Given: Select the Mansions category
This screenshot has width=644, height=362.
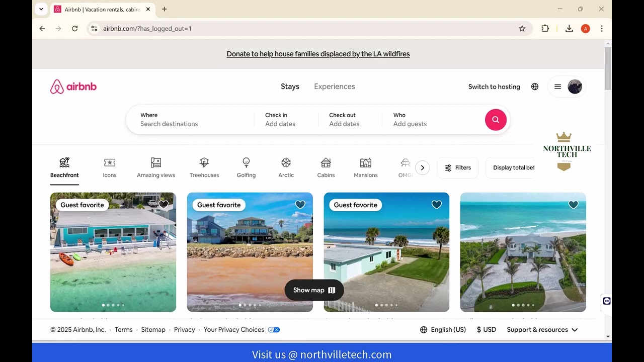Looking at the screenshot, I should click(366, 168).
